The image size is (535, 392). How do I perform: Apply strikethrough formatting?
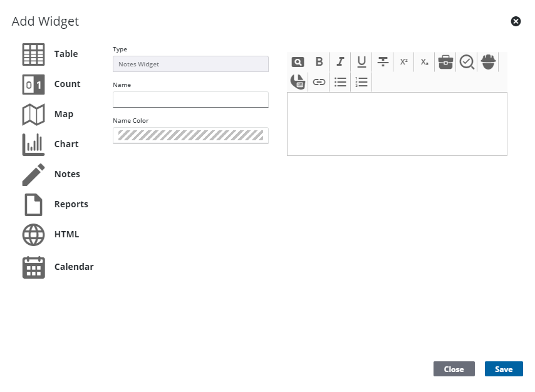[383, 61]
